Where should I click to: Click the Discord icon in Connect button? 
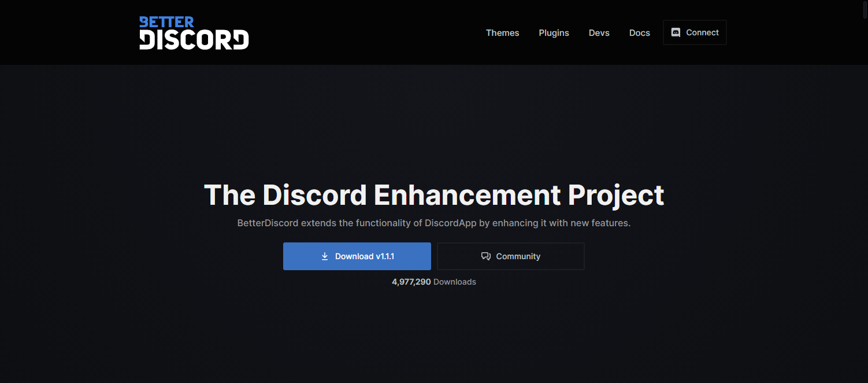point(676,33)
